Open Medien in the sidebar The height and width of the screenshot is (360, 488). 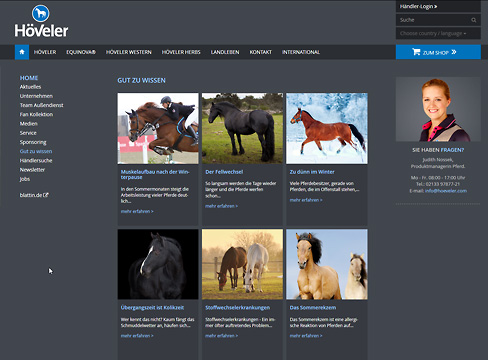click(x=28, y=124)
